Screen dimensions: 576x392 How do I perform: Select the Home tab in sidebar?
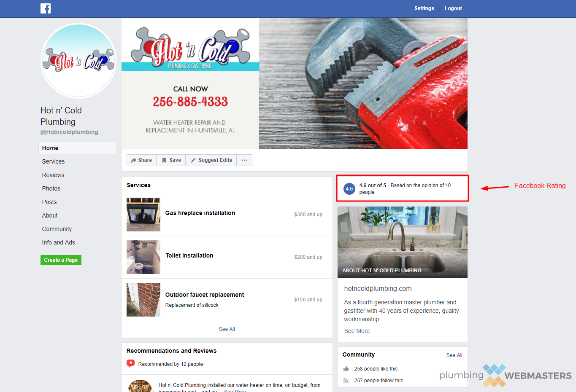point(78,148)
